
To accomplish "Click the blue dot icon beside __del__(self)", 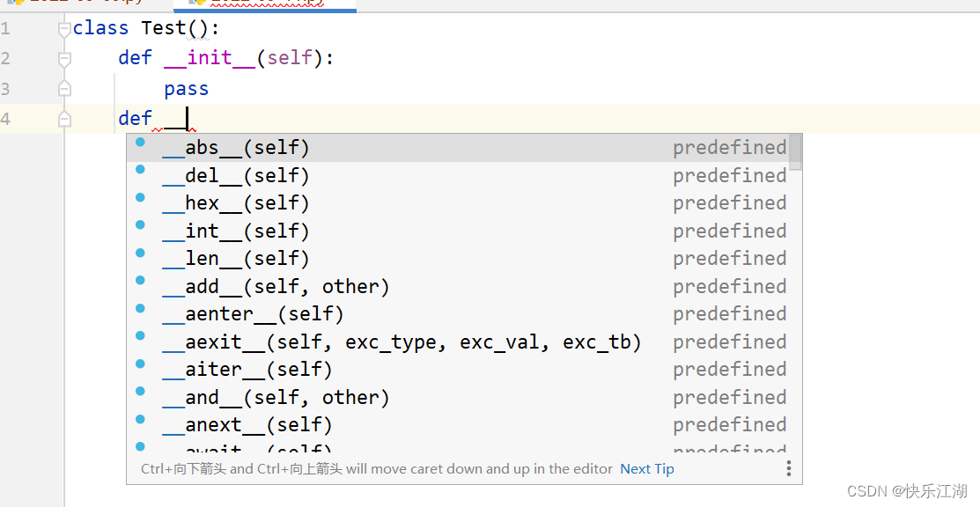I will point(140,169).
